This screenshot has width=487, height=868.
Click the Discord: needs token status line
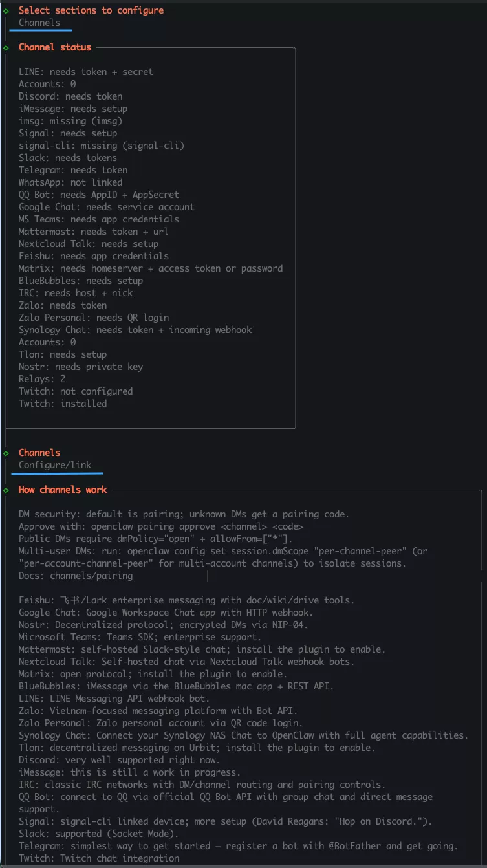(x=70, y=96)
